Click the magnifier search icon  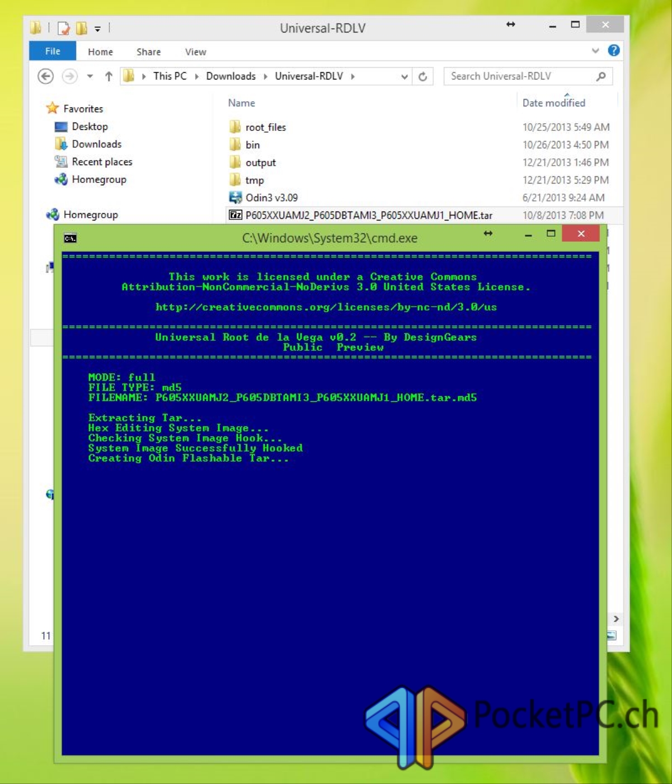click(x=601, y=76)
